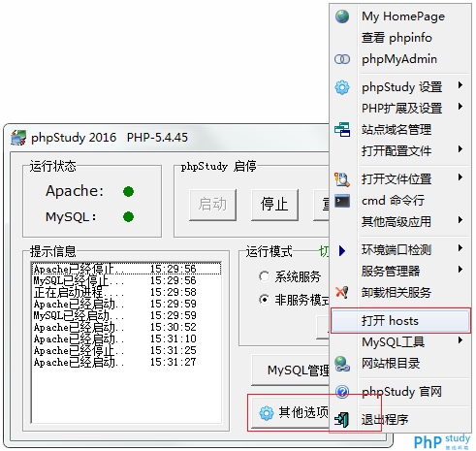This screenshot has width=476, height=451.
Task: Click the globe icon beside My HomePage
Action: [x=342, y=16]
